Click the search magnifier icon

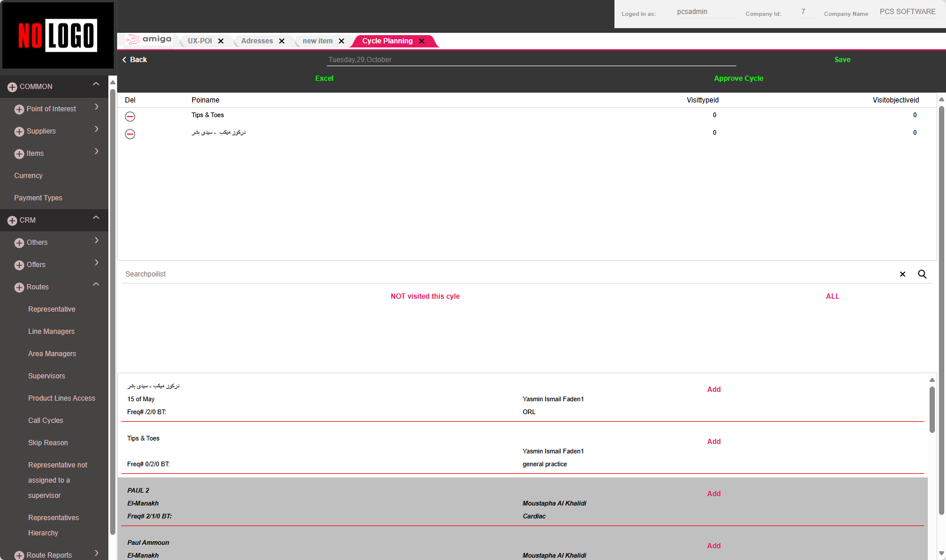point(922,274)
